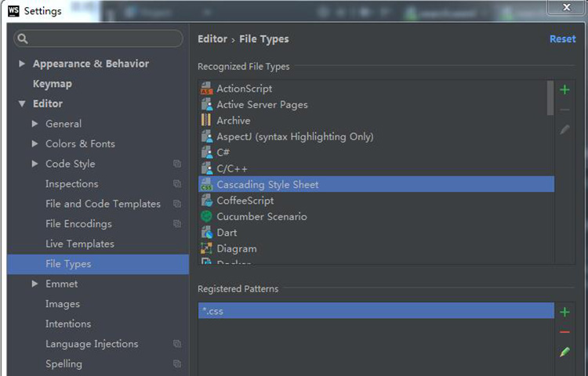Click the ActionScript file type icon
Screen dimensions: 588x376
207,89
